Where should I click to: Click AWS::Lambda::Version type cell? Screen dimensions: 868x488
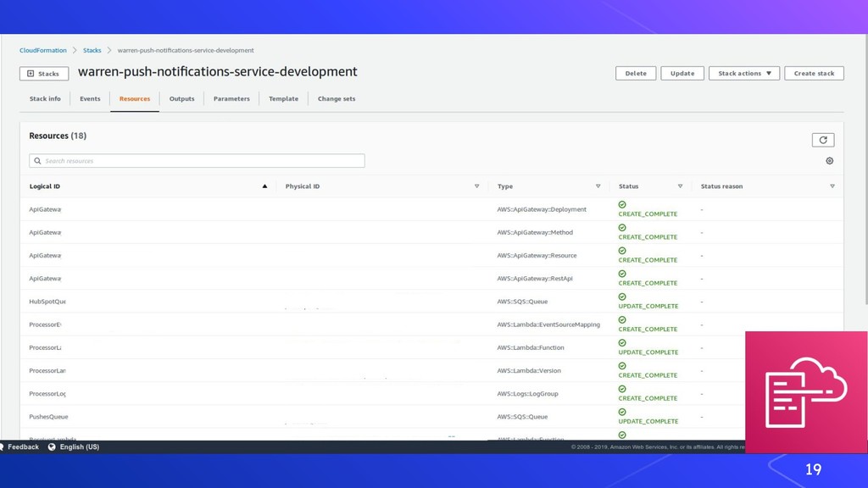point(529,371)
